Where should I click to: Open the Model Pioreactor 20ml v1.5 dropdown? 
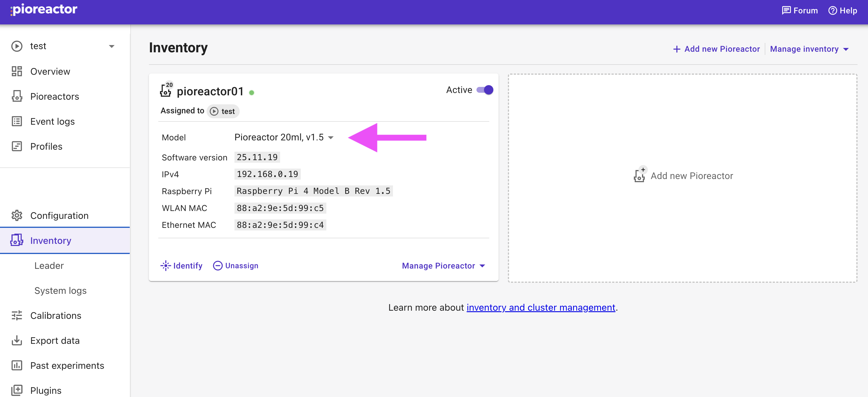(284, 137)
